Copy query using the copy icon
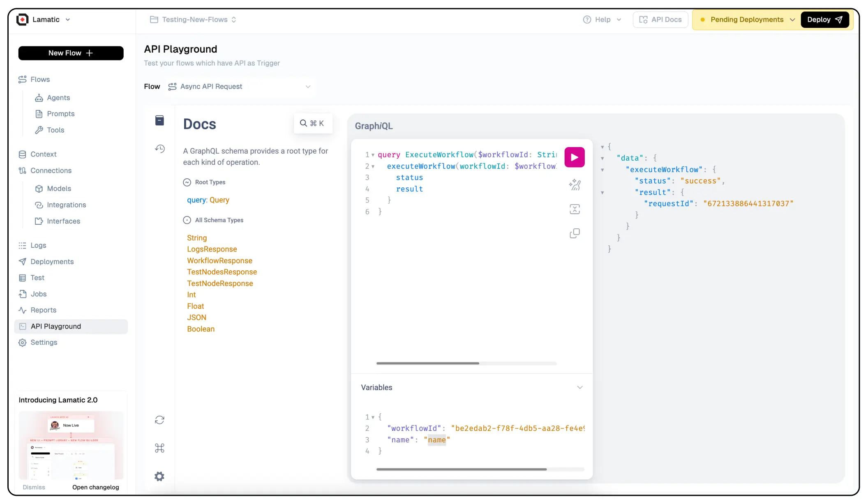 point(575,233)
